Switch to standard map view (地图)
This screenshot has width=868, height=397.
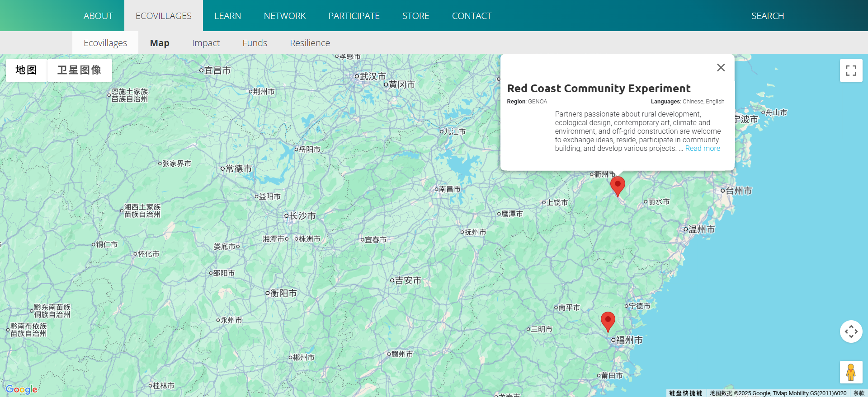click(26, 70)
